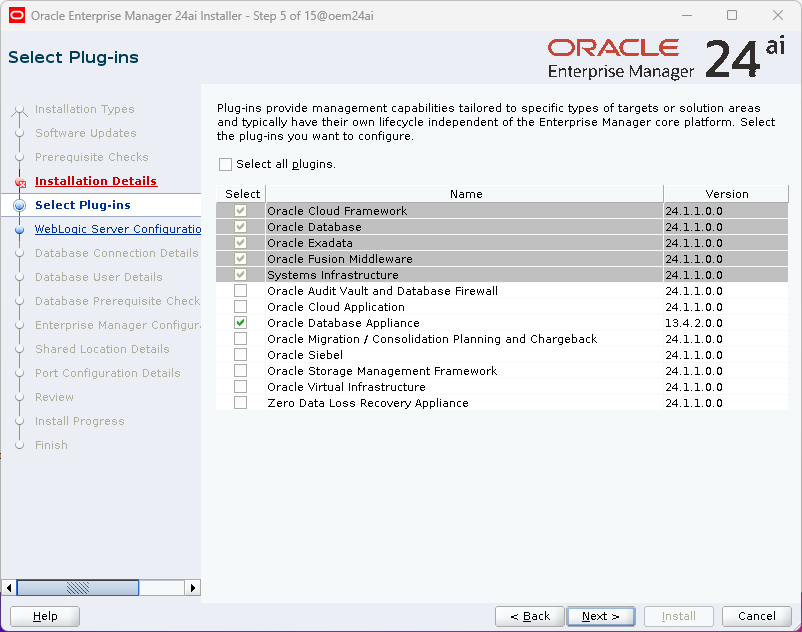
Task: Select the Oracle Siebel plug-in checkbox
Action: (x=240, y=355)
